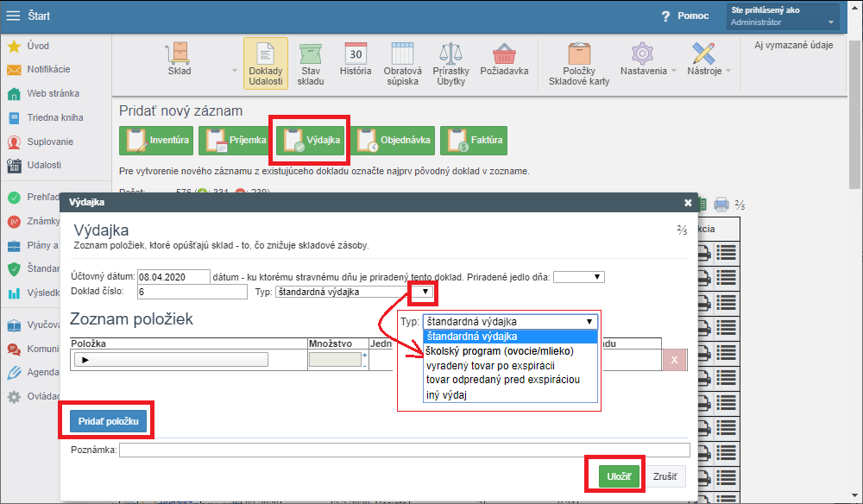Image resolution: width=863 pixels, height=504 pixels.
Task: Click the Účtovný dátum date field
Action: point(173,277)
